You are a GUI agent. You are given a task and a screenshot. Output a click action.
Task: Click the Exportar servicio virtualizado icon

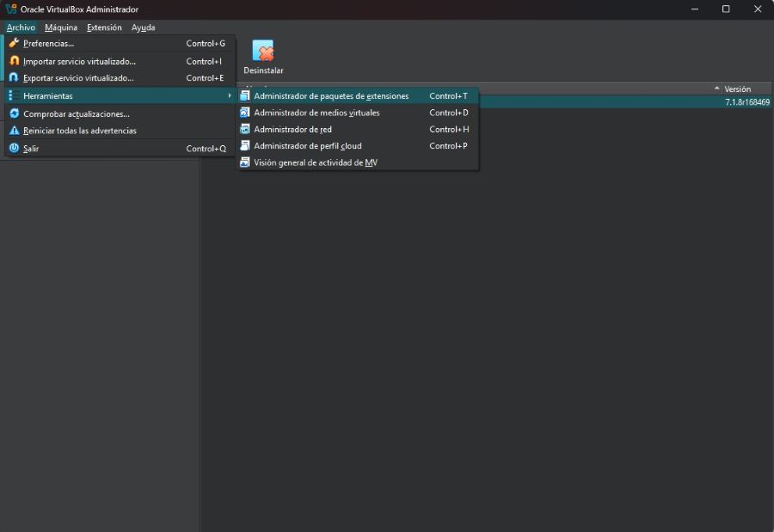point(15,78)
